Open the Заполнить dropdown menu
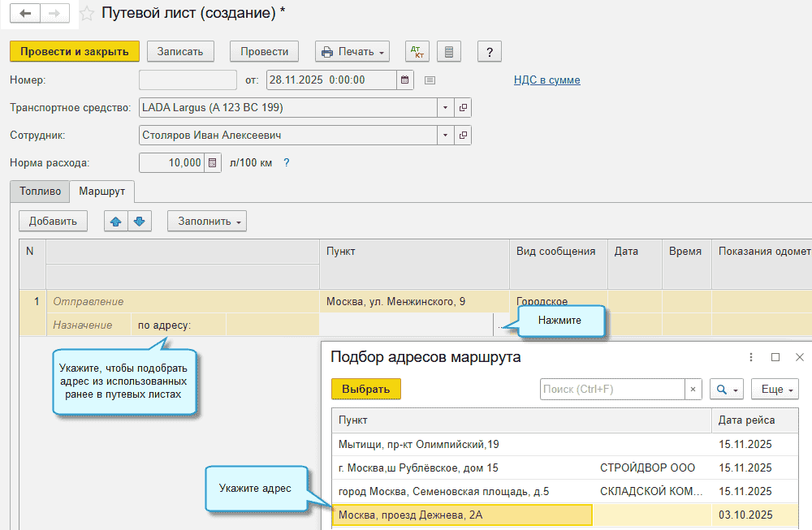 (x=207, y=222)
